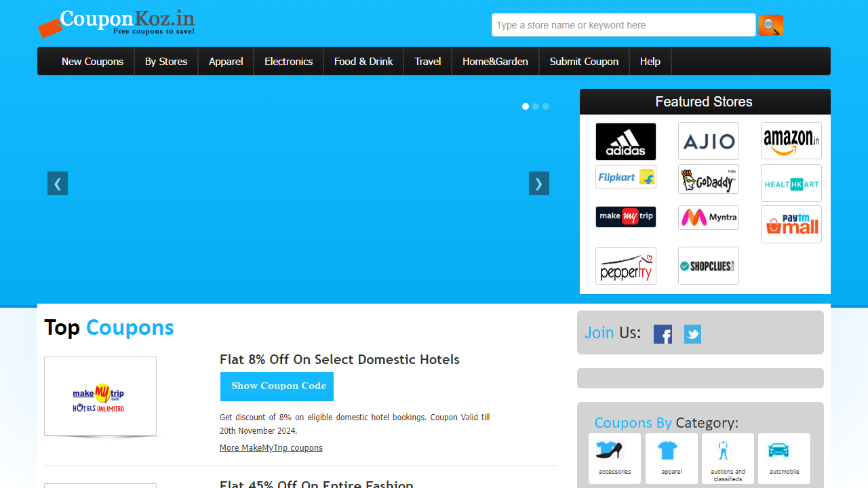The image size is (868, 488).
Task: Select the Flipkart store logo
Action: (625, 177)
